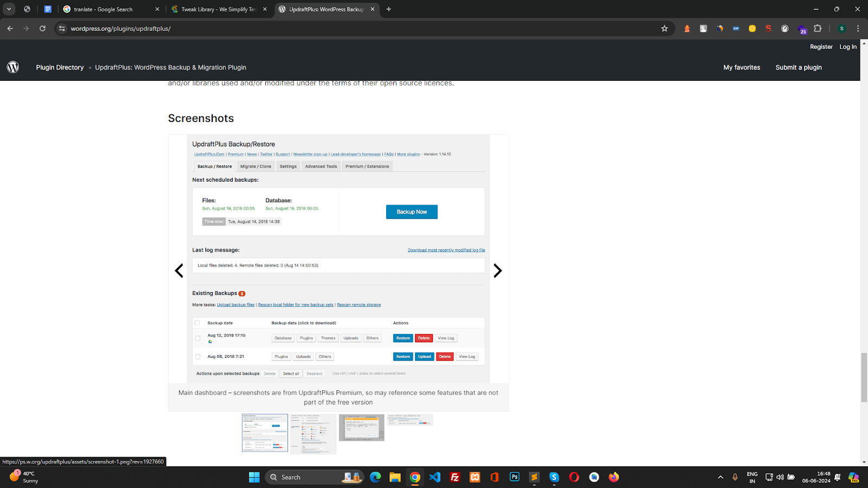Image resolution: width=868 pixels, height=488 pixels.
Task: Open the speedometer extension icon
Action: [784, 28]
